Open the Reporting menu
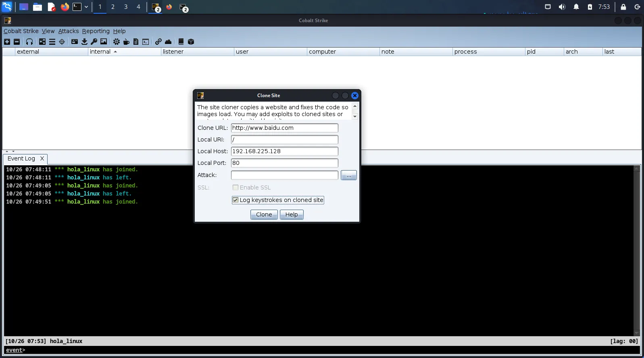The width and height of the screenshot is (644, 358). (96, 31)
